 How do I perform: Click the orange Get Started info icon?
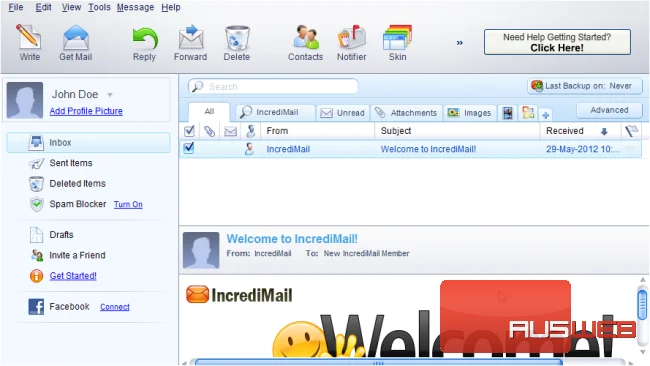point(36,276)
